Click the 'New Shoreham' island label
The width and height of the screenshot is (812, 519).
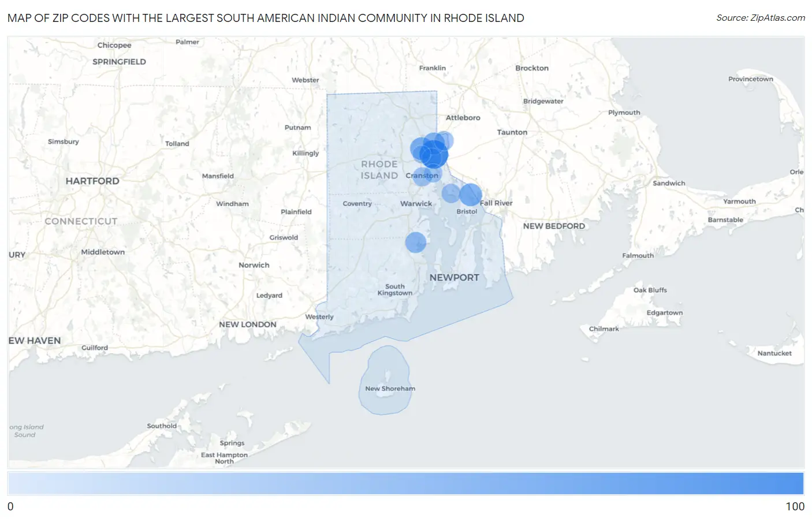click(390, 389)
